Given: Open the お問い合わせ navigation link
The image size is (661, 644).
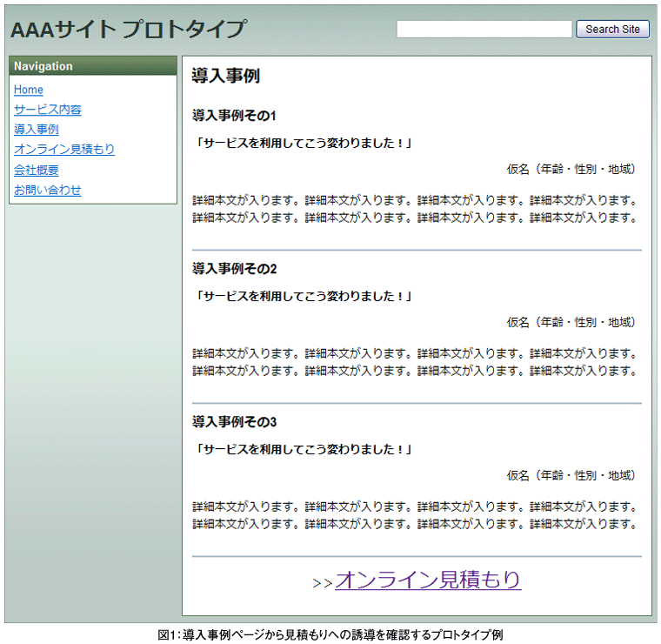Looking at the screenshot, I should [x=47, y=191].
